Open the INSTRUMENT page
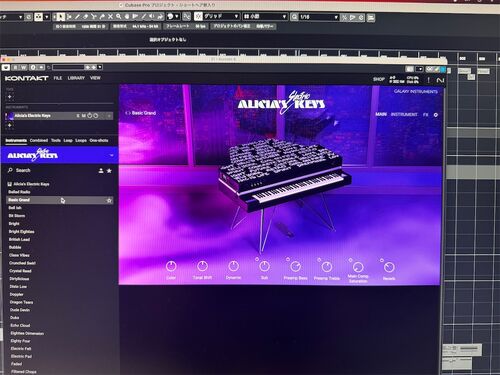Screen dimensions: 500x375 pos(404,114)
